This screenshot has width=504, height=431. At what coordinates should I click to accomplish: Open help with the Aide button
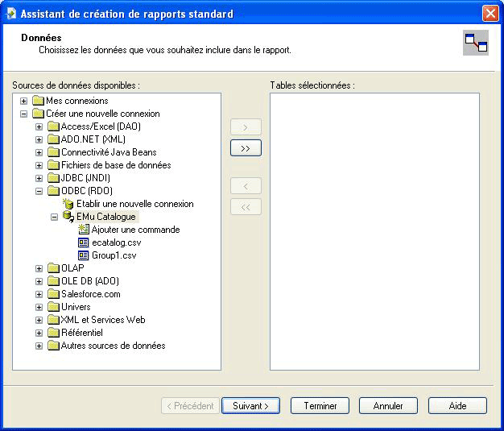click(x=457, y=405)
